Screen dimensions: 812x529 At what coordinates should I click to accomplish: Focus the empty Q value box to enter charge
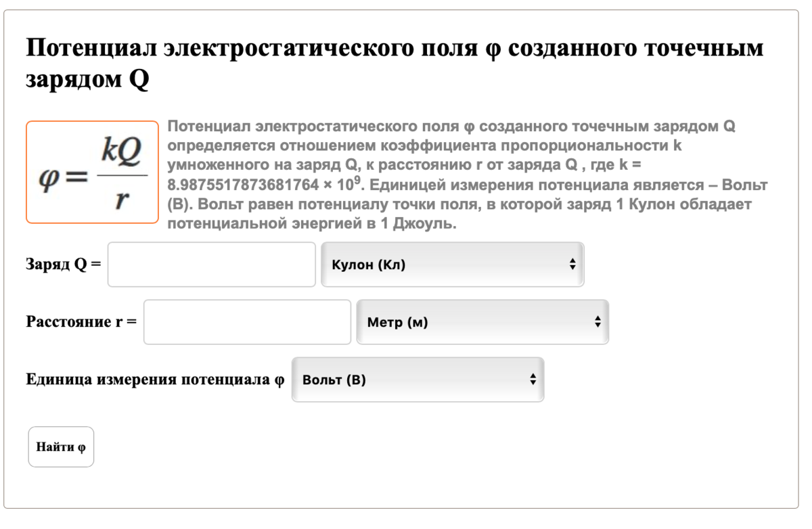pos(211,264)
